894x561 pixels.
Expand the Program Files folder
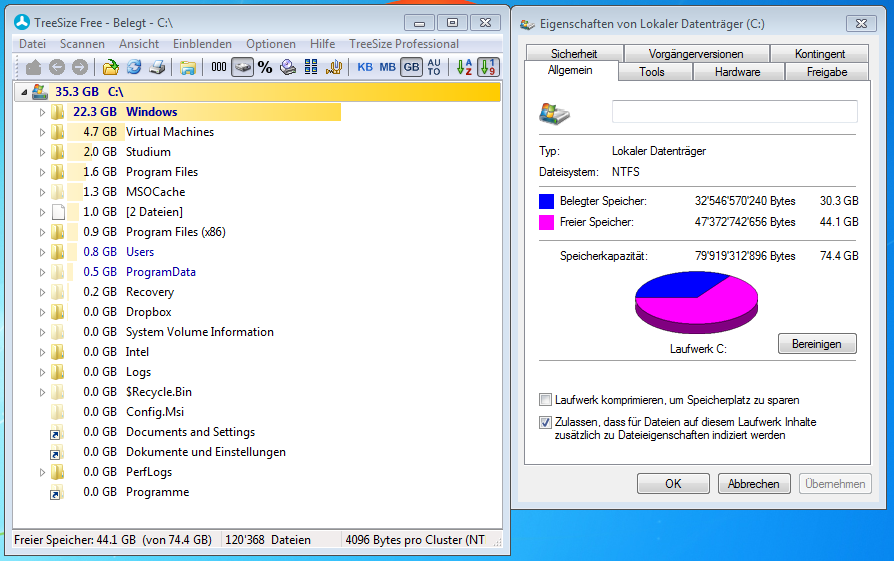coord(42,172)
